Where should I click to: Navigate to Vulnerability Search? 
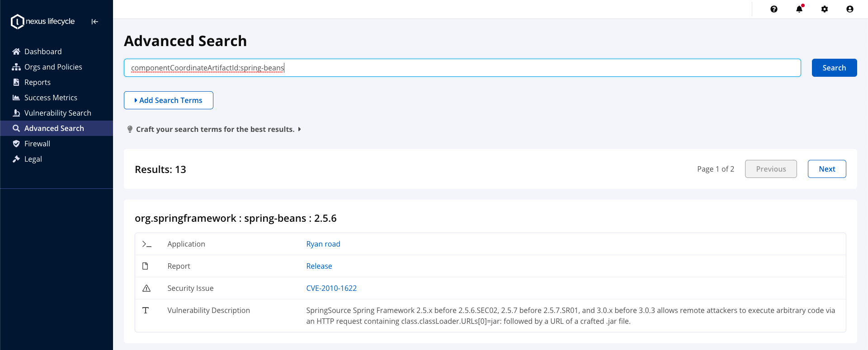coord(57,113)
